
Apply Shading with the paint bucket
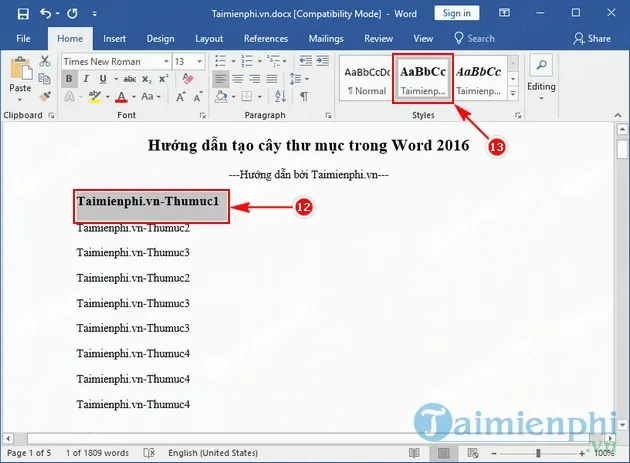tap(221, 96)
